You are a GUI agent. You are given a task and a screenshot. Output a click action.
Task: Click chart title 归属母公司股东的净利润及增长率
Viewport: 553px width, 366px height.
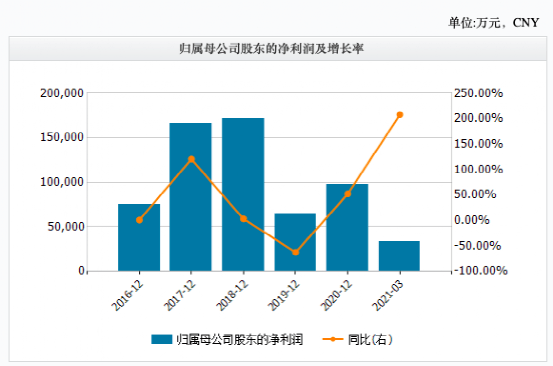pos(272,49)
